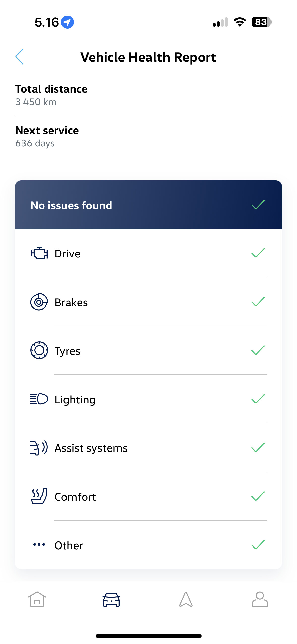Viewport: 297px width, 644px height.
Task: Select the vehicle car tab
Action: pos(111,599)
